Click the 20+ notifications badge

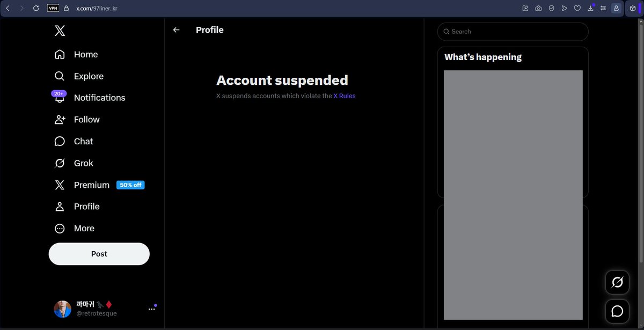pos(59,93)
